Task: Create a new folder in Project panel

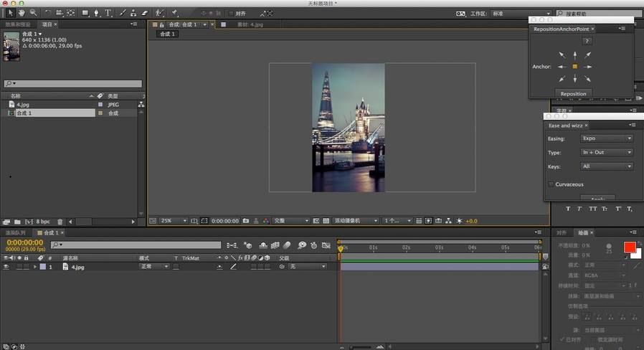Action: coord(17,222)
